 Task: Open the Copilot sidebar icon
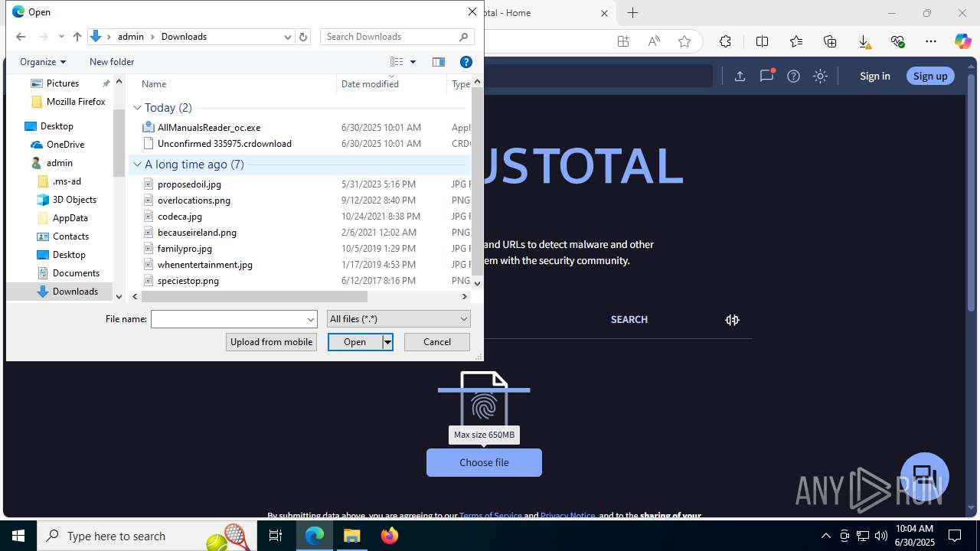[x=962, y=41]
